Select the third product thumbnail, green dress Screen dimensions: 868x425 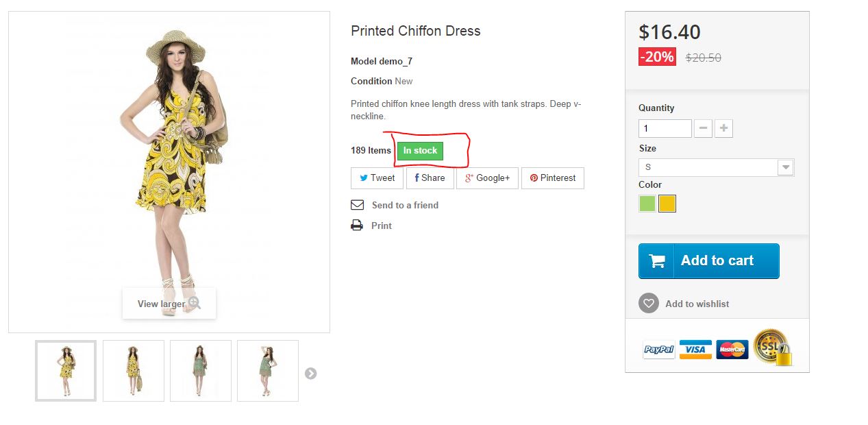coord(201,371)
